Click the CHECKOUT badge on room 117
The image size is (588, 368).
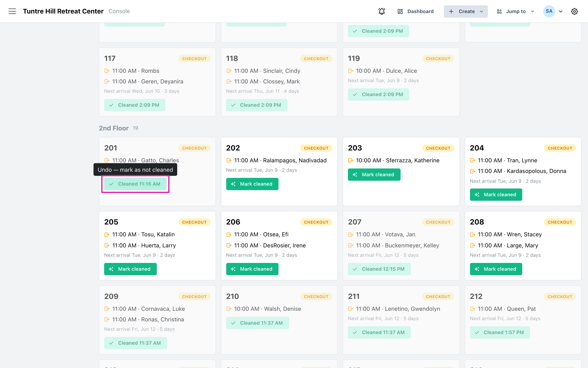click(x=194, y=58)
